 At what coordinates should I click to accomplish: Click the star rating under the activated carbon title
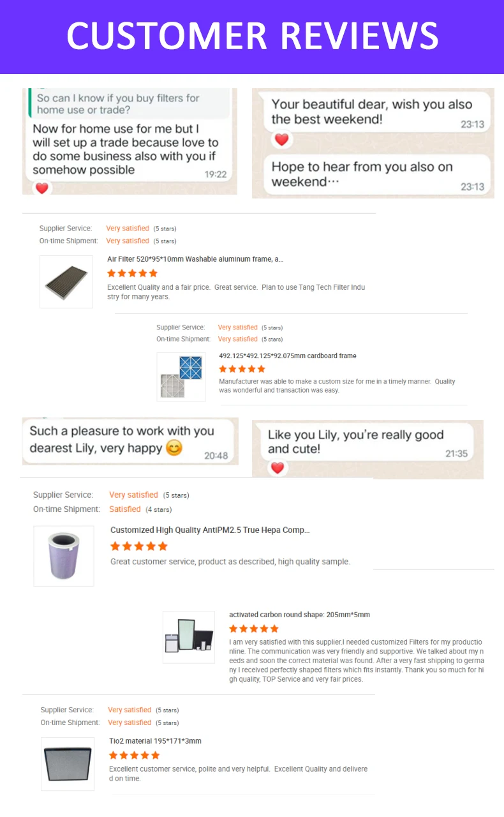click(x=254, y=629)
